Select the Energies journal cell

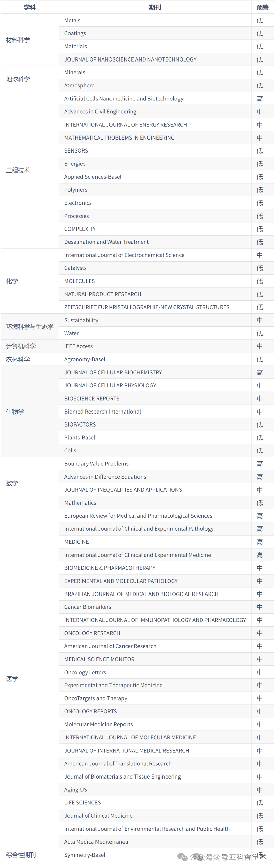155,164
